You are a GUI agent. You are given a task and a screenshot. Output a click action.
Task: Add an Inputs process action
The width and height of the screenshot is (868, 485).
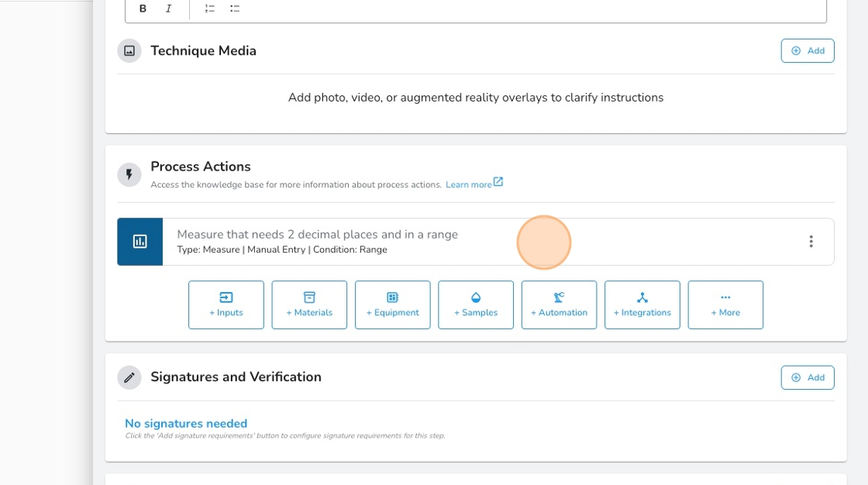tap(226, 304)
